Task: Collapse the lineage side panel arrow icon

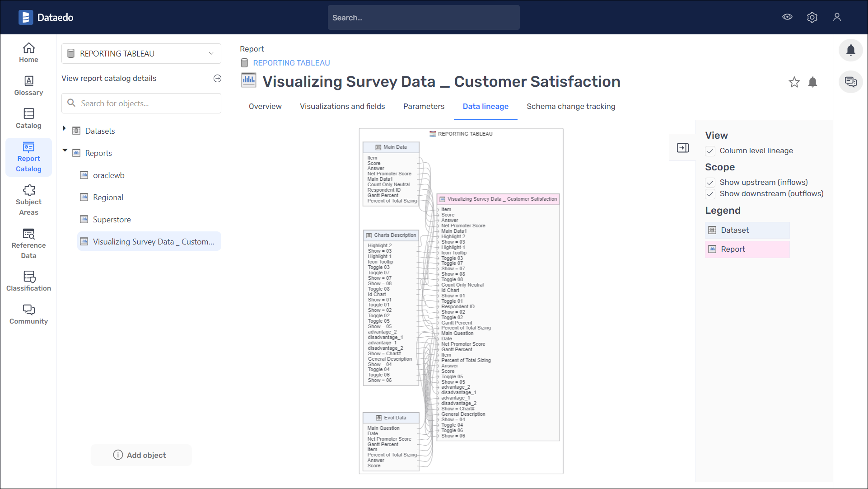Action: (x=682, y=148)
